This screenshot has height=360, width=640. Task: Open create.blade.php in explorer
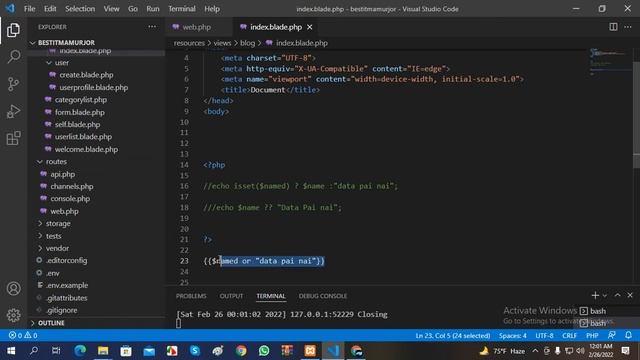point(86,75)
